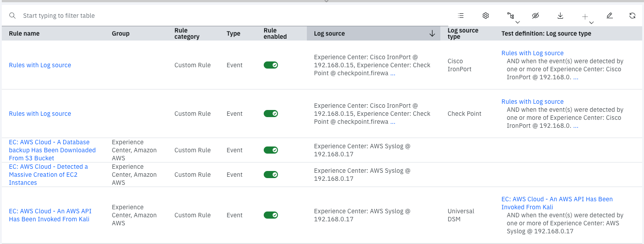This screenshot has width=644, height=244.
Task: Toggle off the EC2 Instances rule
Action: 270,175
